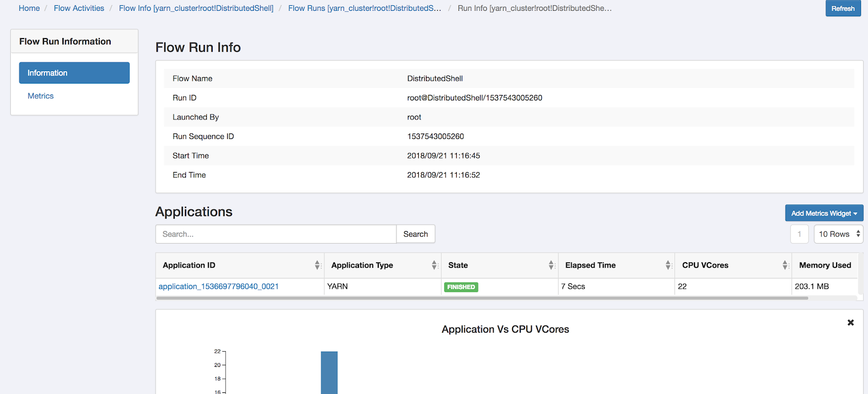The image size is (868, 394).
Task: Sort by State column arrows
Action: pyautogui.click(x=551, y=265)
